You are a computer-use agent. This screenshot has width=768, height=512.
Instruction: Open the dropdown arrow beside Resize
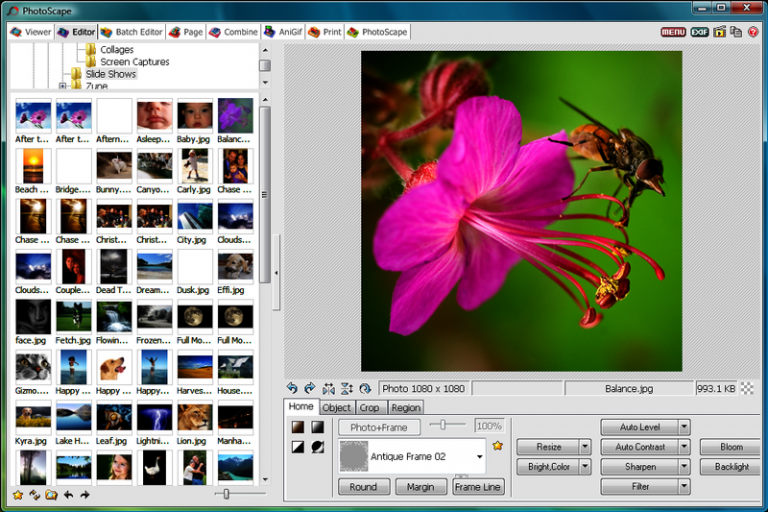tap(584, 447)
